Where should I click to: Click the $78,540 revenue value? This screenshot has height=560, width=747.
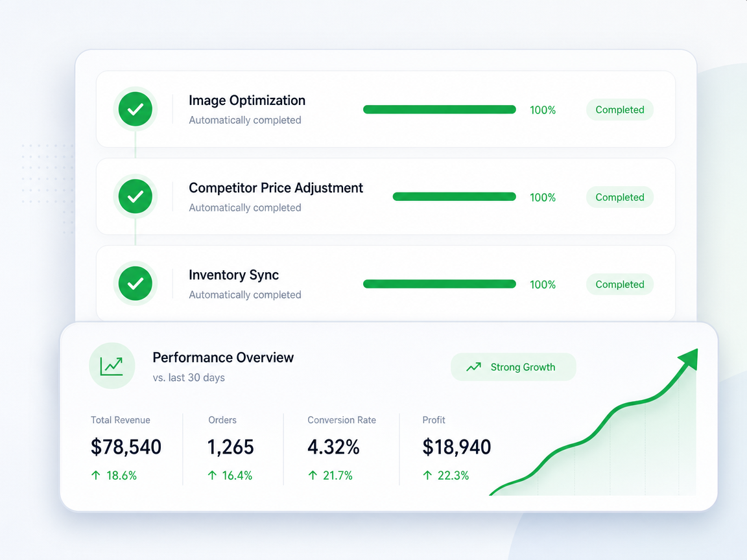click(x=126, y=447)
